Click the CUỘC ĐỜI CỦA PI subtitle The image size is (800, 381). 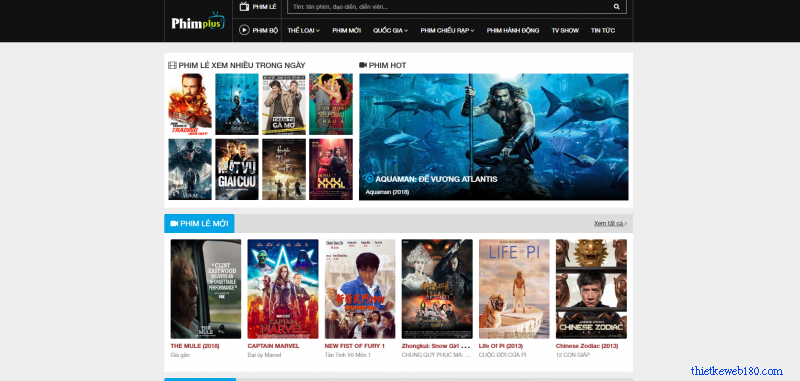pos(503,355)
